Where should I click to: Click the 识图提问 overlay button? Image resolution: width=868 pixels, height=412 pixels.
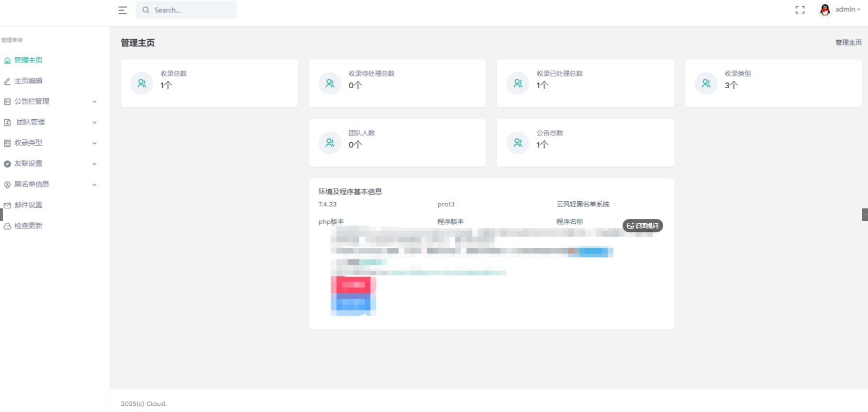(643, 226)
